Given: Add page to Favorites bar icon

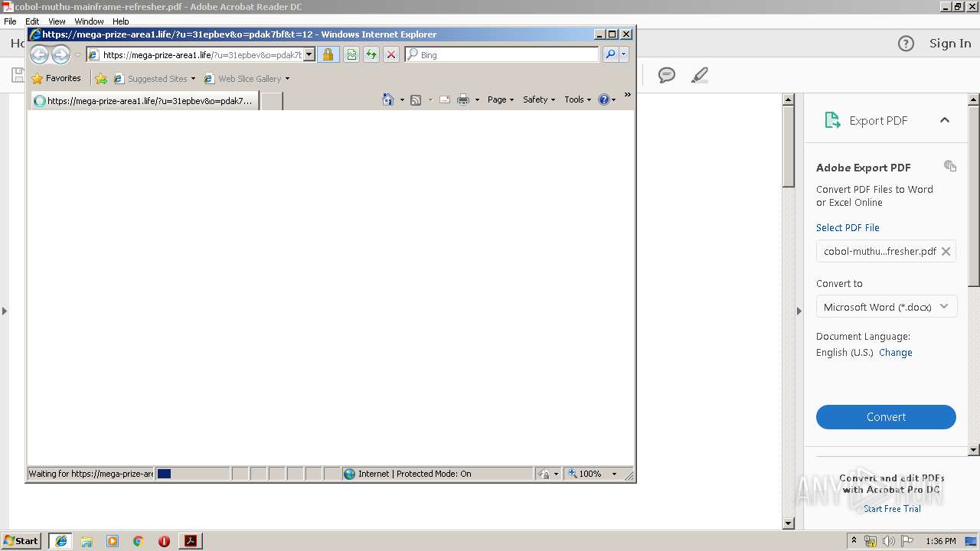Looking at the screenshot, I should point(101,78).
